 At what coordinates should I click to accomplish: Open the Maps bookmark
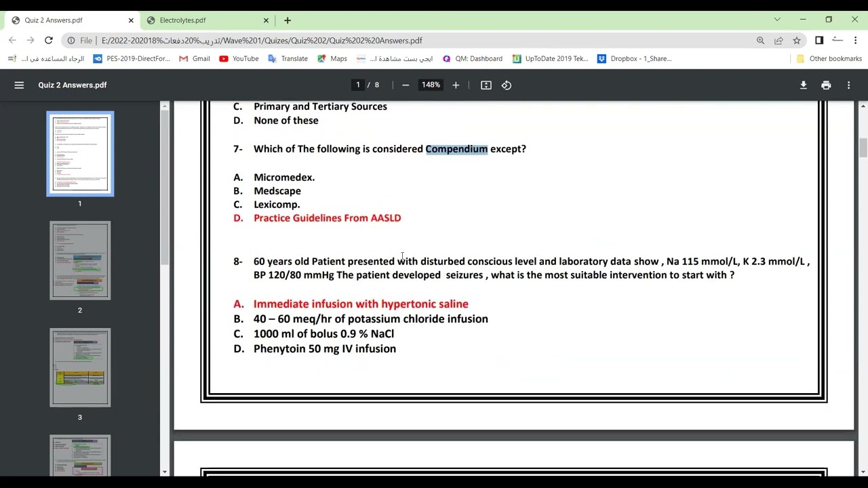click(x=332, y=59)
